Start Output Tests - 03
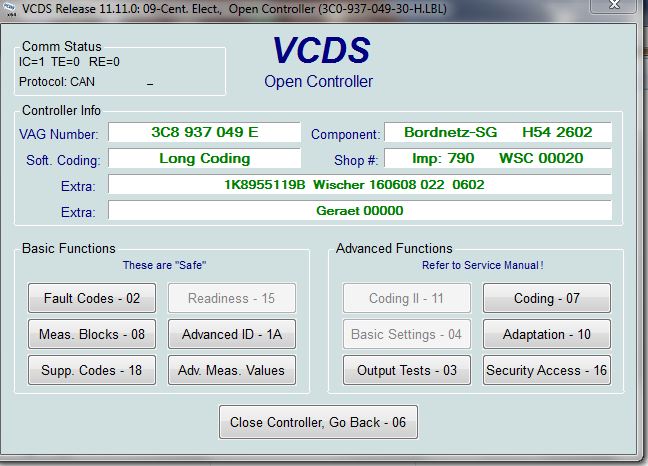This screenshot has height=466, width=648. [407, 370]
